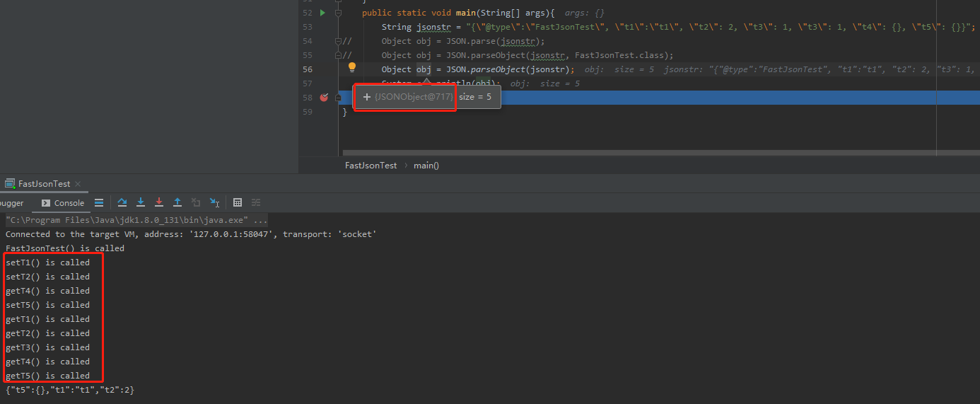980x404 pixels.
Task: Click 'getT1() is called' console line
Action: click(48, 319)
